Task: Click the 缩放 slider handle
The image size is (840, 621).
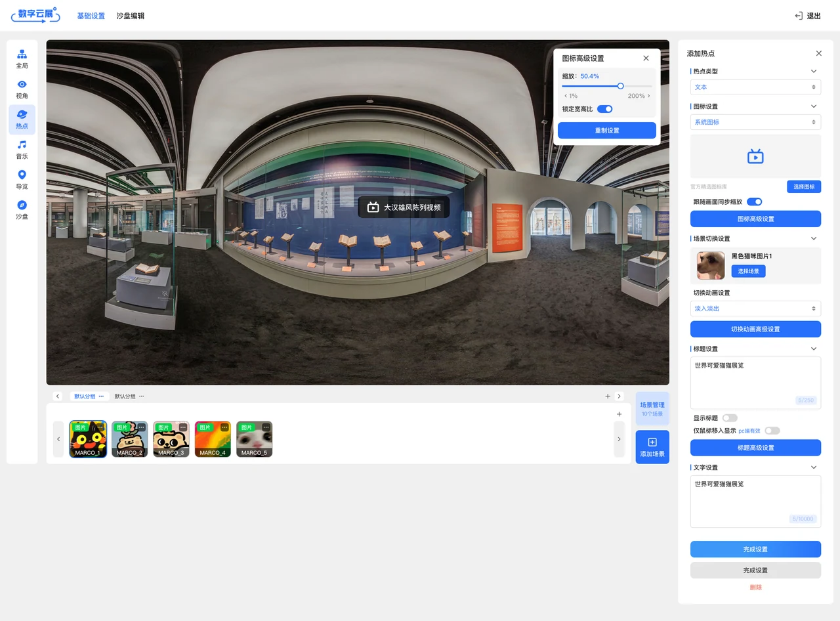Action: (620, 86)
